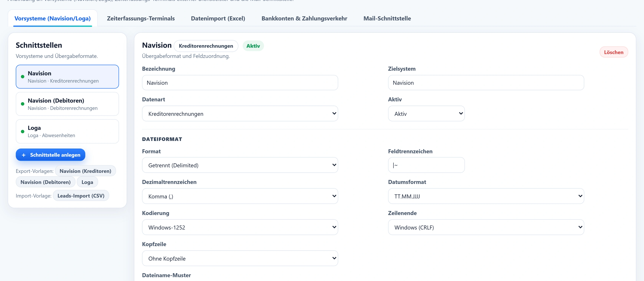Viewport: 644px width, 281px height.
Task: Select the Navision Kreditorenrechnungen interface card
Action: click(67, 77)
